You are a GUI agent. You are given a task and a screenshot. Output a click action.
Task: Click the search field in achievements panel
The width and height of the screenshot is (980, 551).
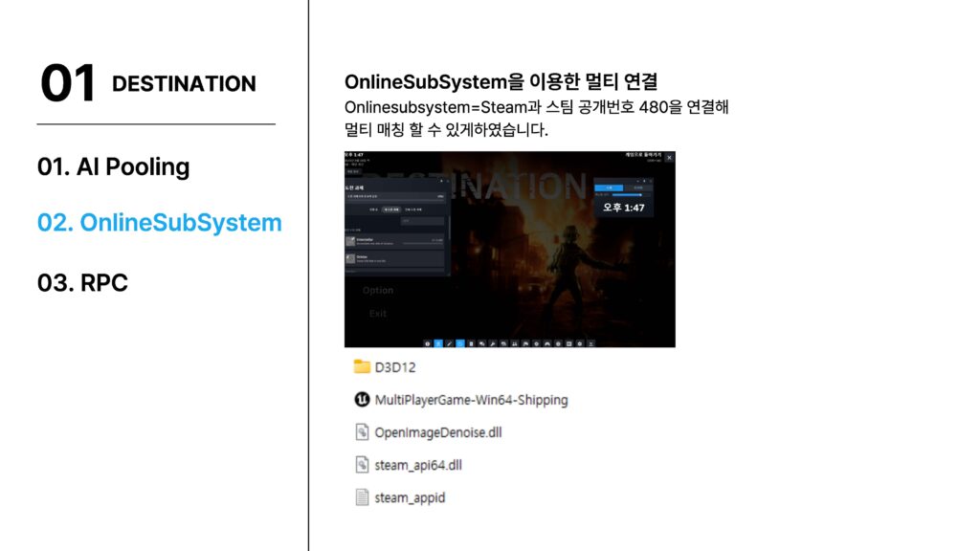422,221
